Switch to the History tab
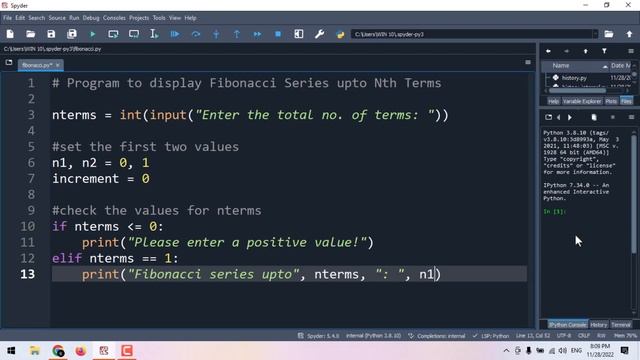The height and width of the screenshot is (360, 640). [x=598, y=325]
